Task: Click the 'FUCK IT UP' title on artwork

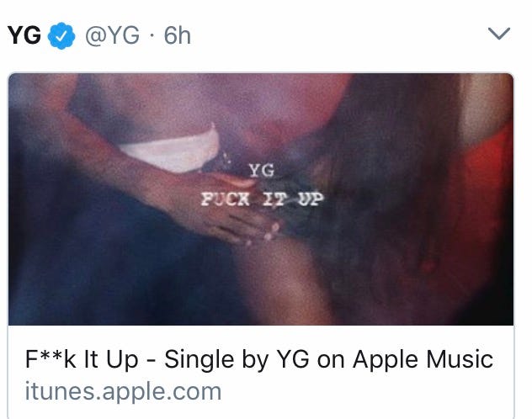Action: [x=262, y=199]
